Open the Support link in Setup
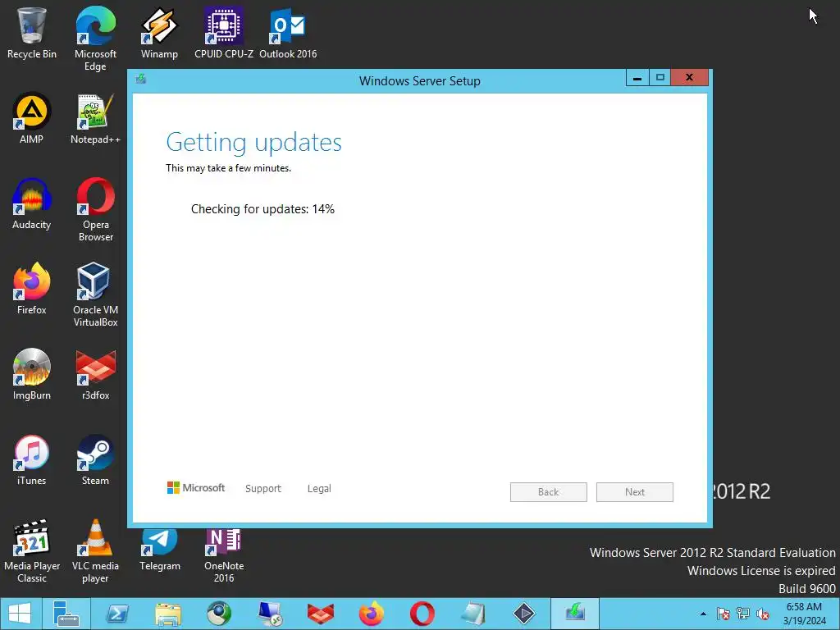Screen dimensions: 840x630 263,489
